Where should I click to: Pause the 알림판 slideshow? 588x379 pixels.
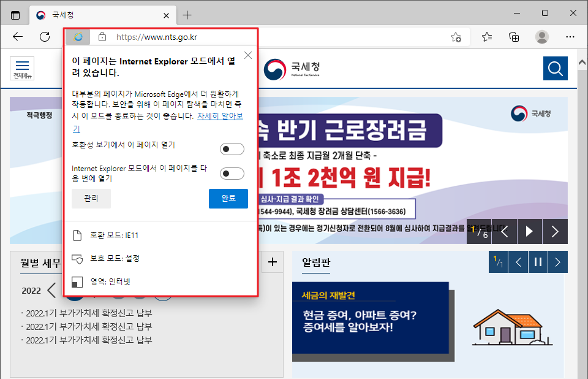pyautogui.click(x=538, y=262)
